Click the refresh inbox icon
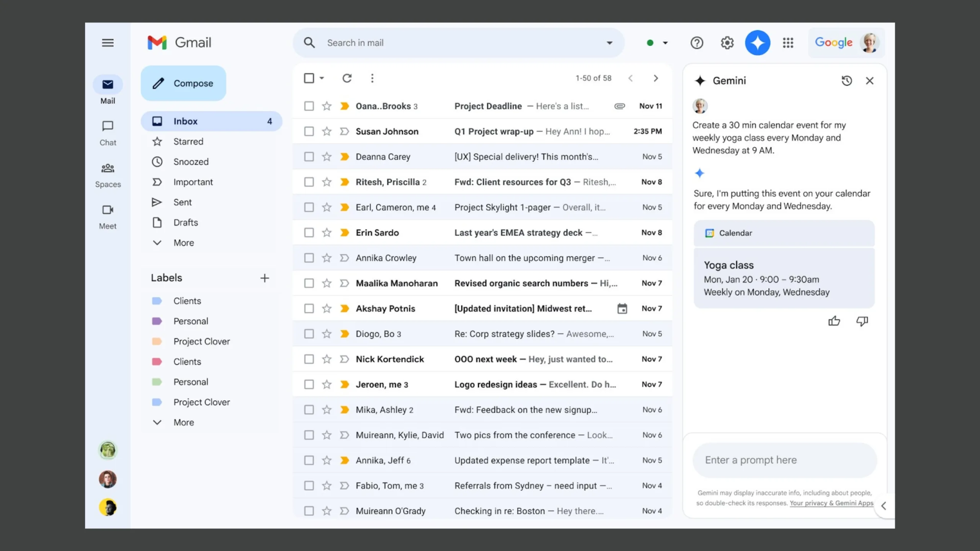The height and width of the screenshot is (551, 980). point(347,78)
